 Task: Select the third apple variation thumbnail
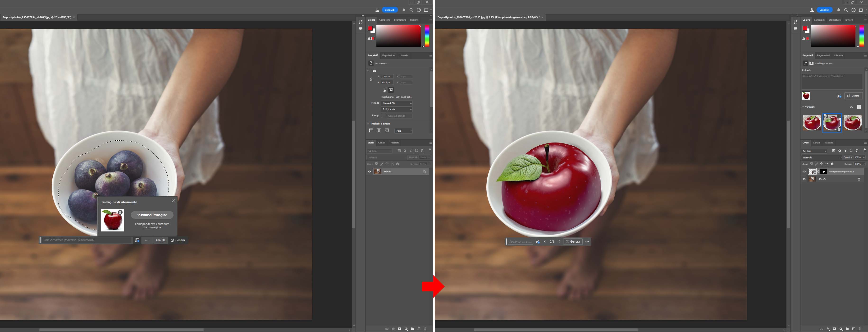(x=853, y=123)
